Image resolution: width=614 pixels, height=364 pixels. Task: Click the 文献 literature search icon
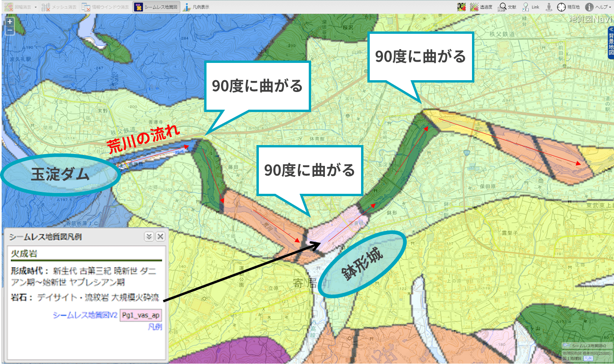coord(507,7)
